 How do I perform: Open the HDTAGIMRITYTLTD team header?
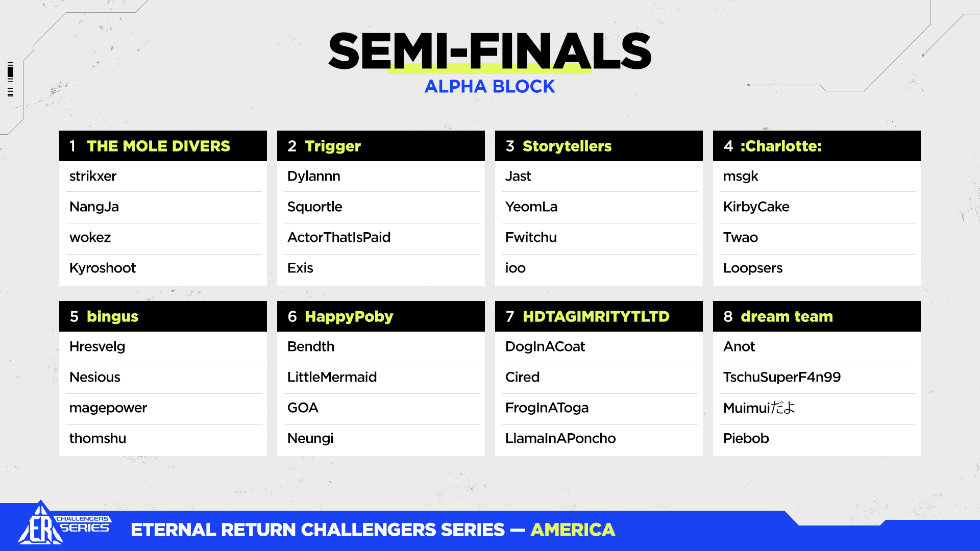596,317
